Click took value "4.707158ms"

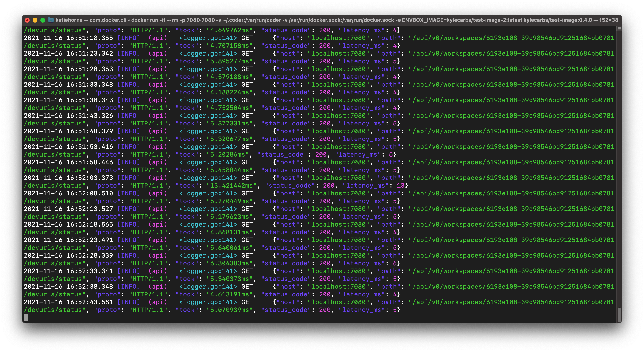(230, 46)
